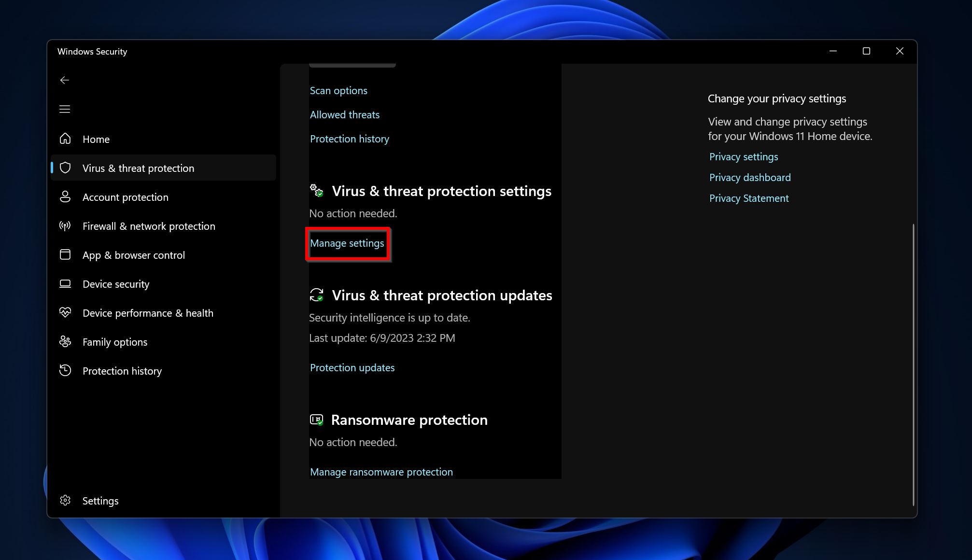This screenshot has width=972, height=560.
Task: Click the Privacy settings link
Action: click(x=743, y=156)
